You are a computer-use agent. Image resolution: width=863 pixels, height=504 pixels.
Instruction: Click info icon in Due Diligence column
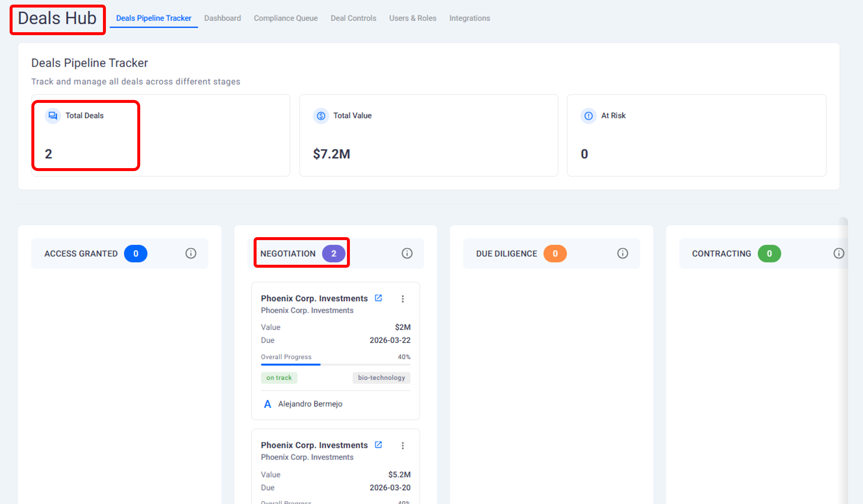(623, 253)
